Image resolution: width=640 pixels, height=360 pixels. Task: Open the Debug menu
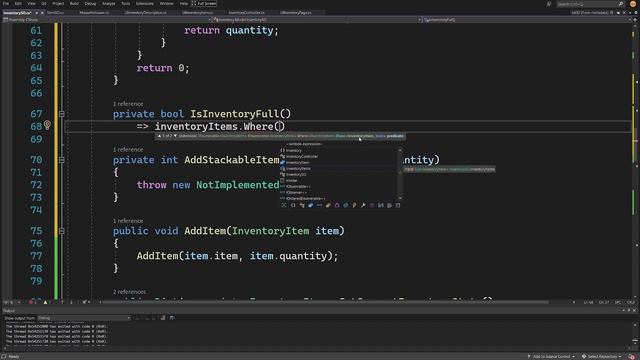point(90,3)
